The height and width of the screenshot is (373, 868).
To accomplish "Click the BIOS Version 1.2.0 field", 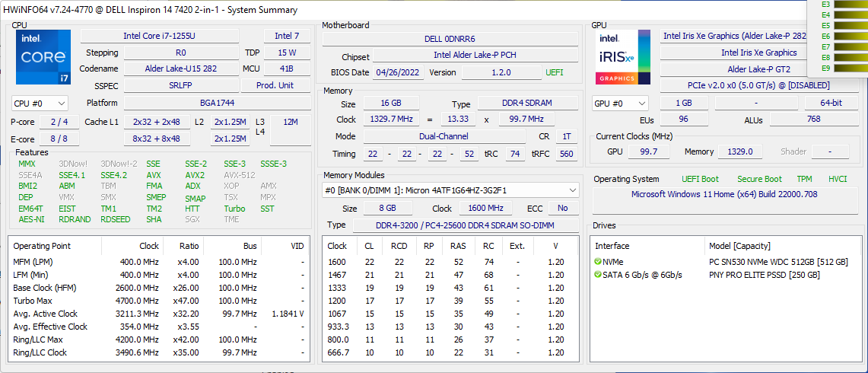I will 501,72.
